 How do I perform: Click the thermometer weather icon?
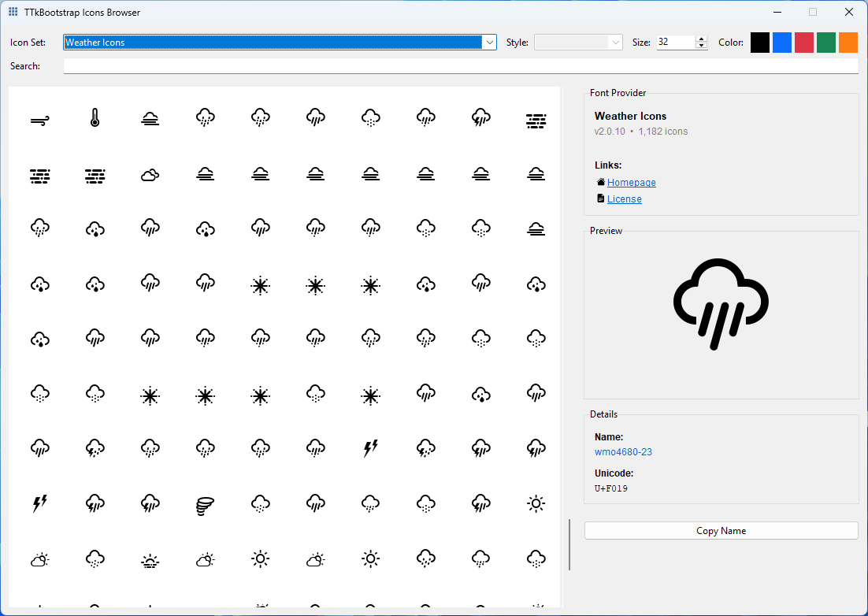pos(95,120)
